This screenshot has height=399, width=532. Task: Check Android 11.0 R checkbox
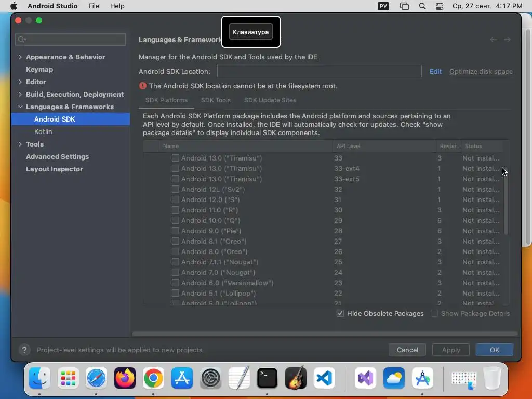[x=176, y=210]
